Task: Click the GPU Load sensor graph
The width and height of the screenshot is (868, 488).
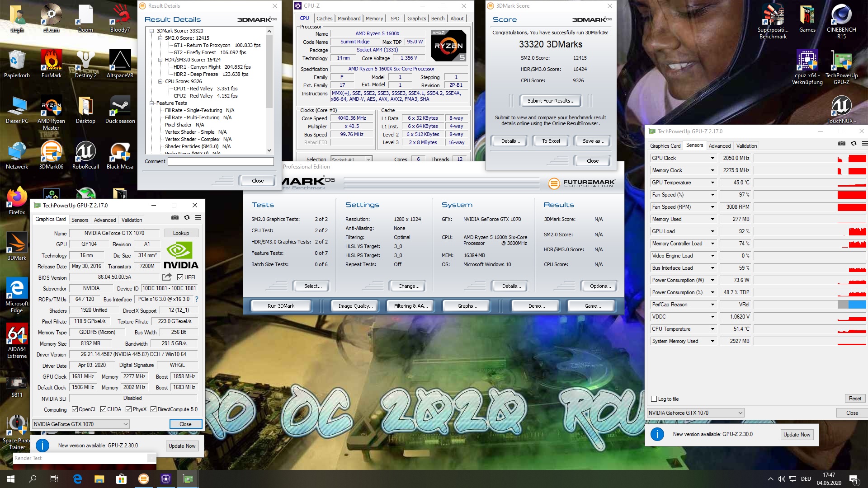Action: (810, 231)
